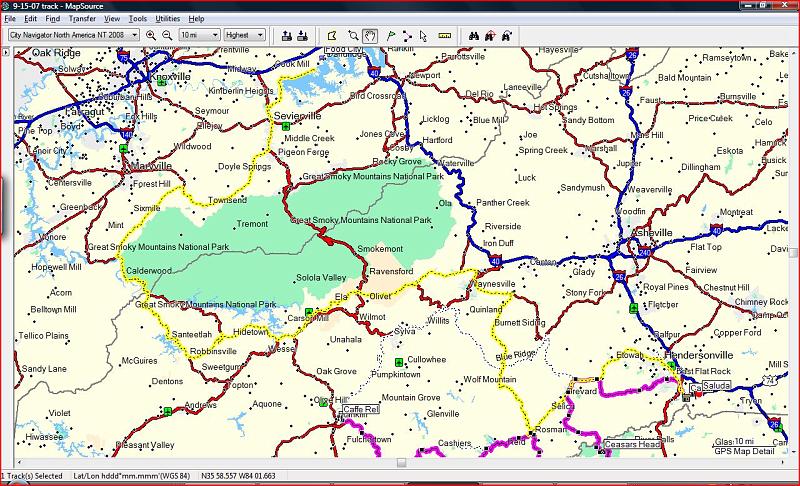
Task: Expand the left side panel arrow
Action: [6, 52]
